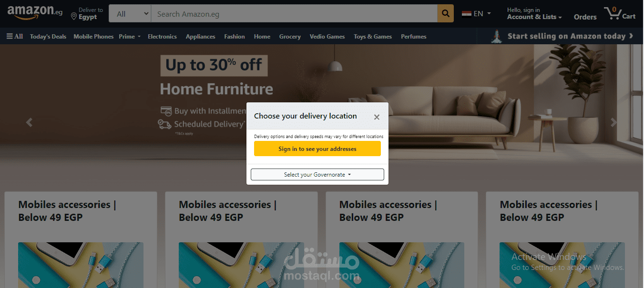Open Select your Governorate dropdown

[x=317, y=175]
